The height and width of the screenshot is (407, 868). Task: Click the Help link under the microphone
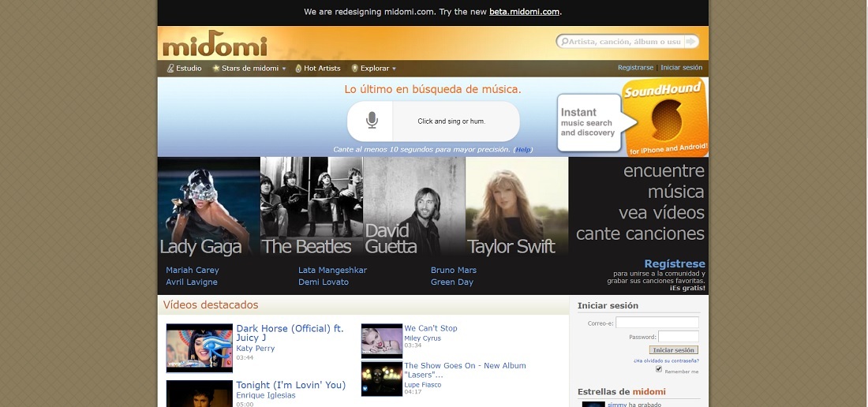(523, 149)
